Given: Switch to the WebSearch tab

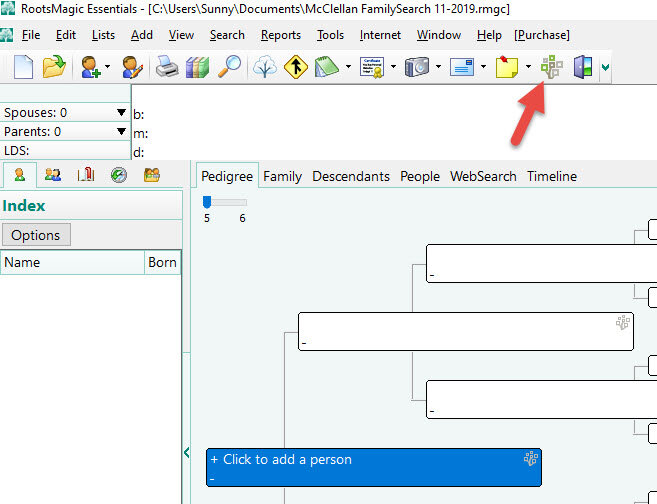Looking at the screenshot, I should pos(483,176).
